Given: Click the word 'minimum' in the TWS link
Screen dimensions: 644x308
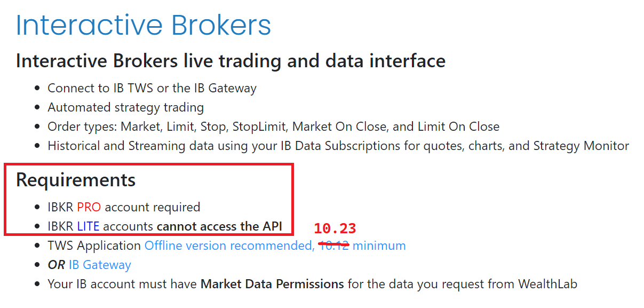Looking at the screenshot, I should [379, 246].
